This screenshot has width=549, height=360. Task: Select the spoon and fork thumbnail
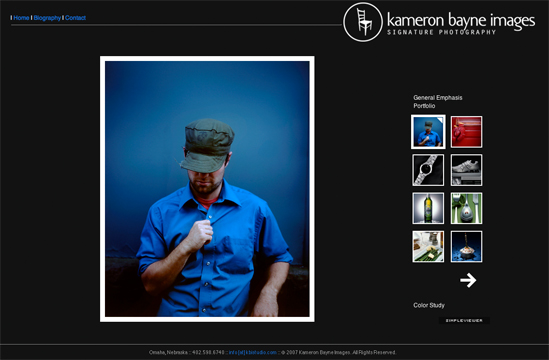click(466, 208)
